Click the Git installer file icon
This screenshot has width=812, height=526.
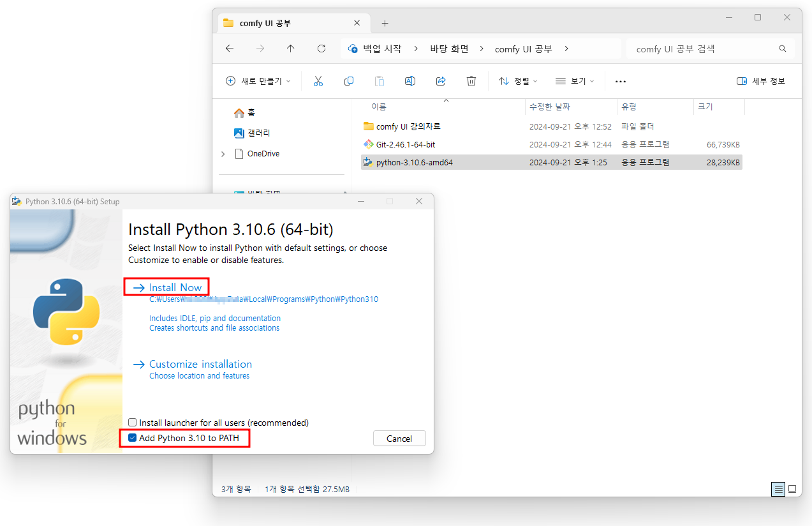click(368, 144)
